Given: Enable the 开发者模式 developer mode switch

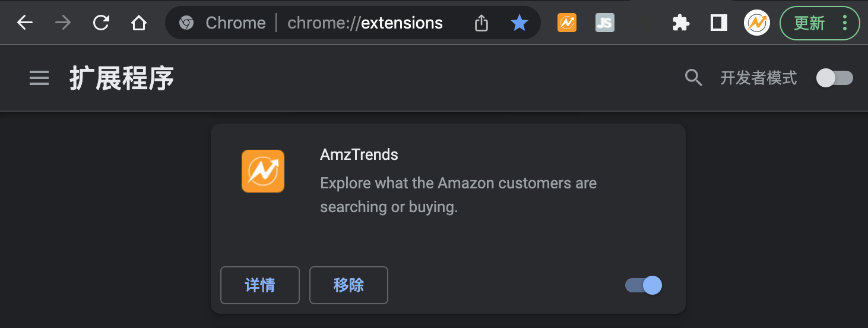Looking at the screenshot, I should [834, 78].
